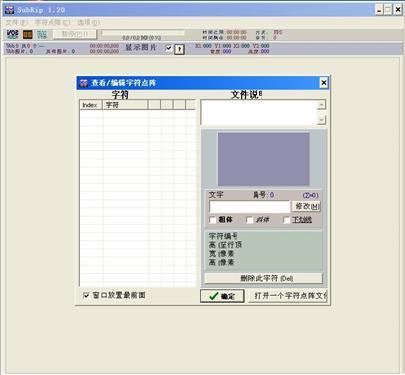Click the 字符 column header in the list

pos(125,105)
